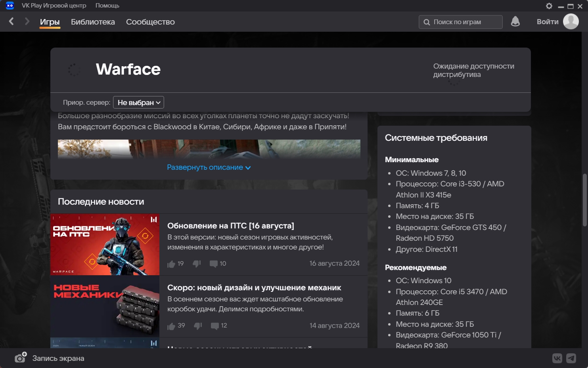
Task: Open settings gear in title bar
Action: click(549, 6)
